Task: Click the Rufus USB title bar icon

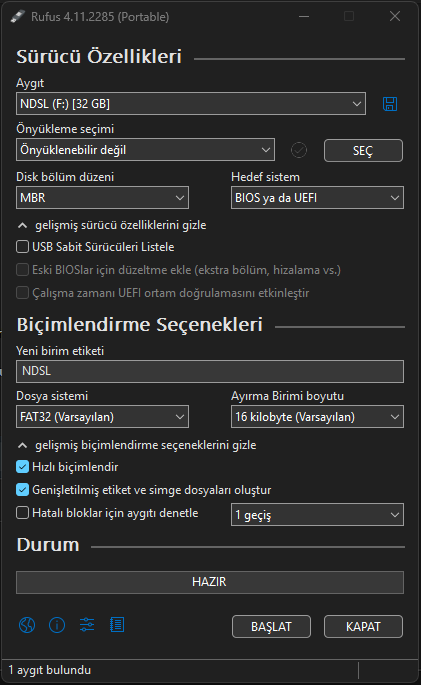Action: 17,17
